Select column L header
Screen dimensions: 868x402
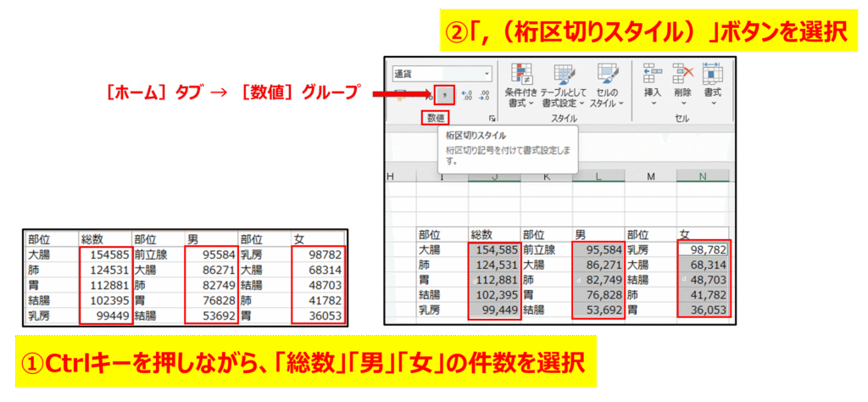coord(598,176)
